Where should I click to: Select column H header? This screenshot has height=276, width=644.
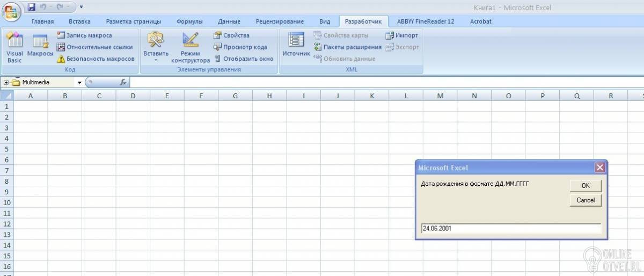point(269,96)
